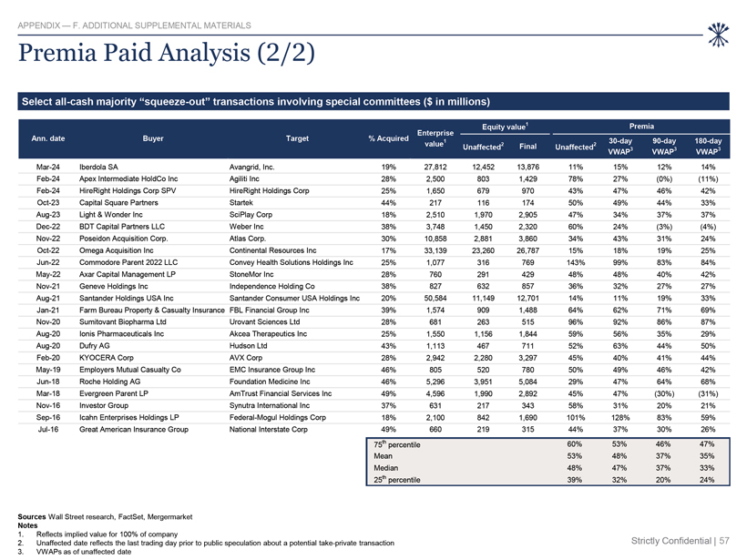747x560 pixels.
Task: Select target 'Atlas Corp.'
Action: point(248,239)
